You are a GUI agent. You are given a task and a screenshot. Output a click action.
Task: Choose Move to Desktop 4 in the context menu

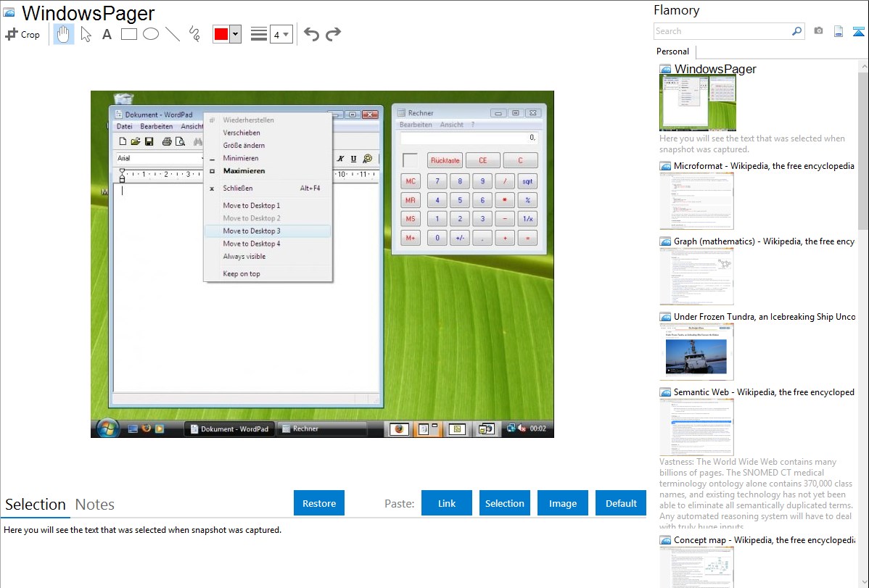268,244
